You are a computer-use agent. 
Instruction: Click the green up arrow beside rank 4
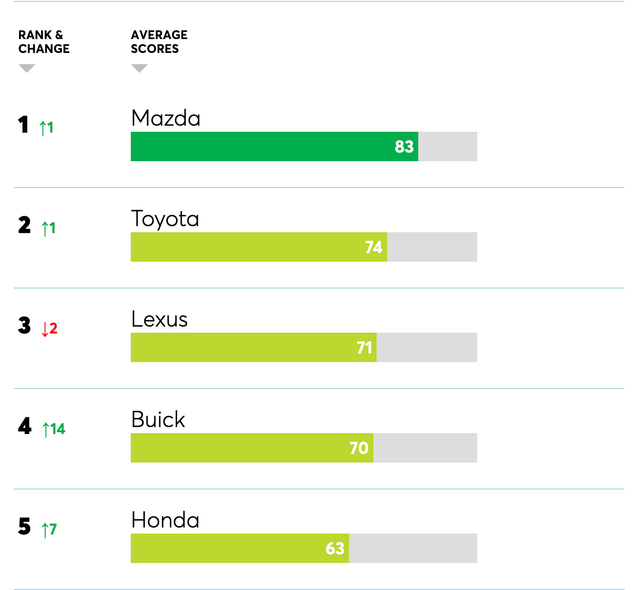tap(45, 429)
